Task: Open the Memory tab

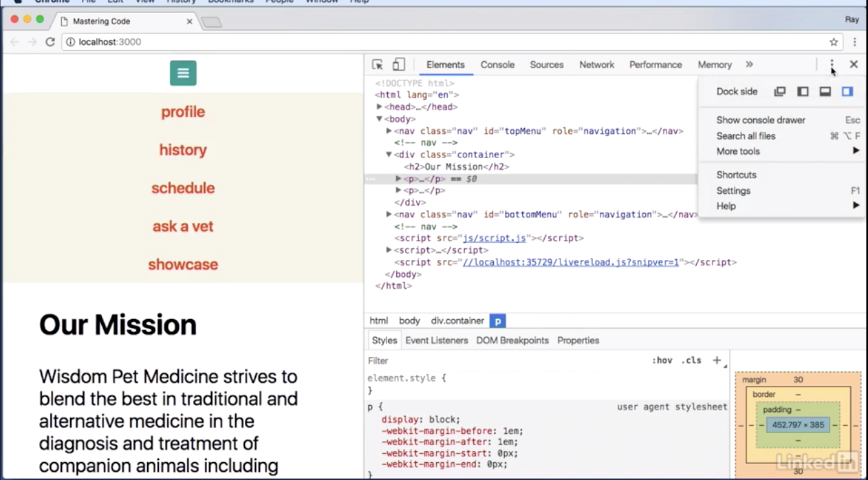Action: (x=715, y=65)
